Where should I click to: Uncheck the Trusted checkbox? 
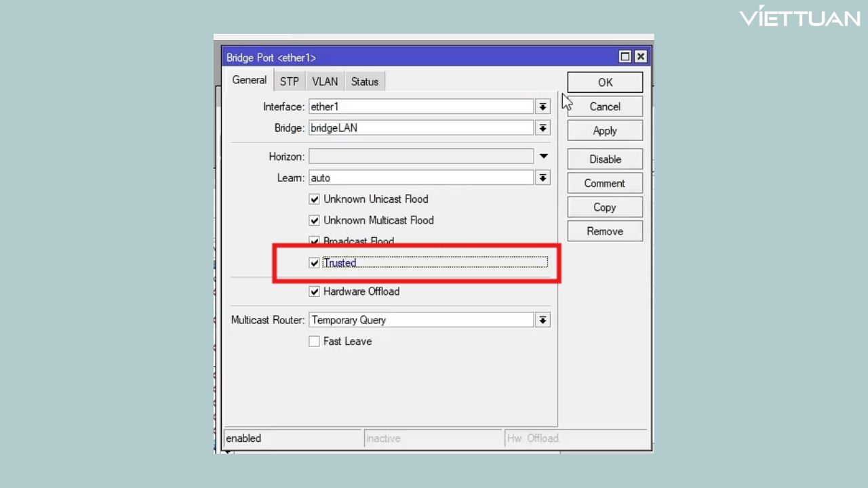click(x=314, y=263)
